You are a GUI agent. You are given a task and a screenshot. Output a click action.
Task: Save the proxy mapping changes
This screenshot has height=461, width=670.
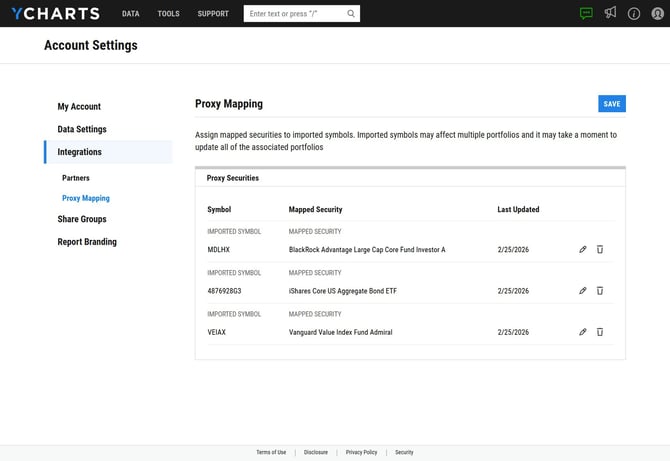tap(611, 104)
